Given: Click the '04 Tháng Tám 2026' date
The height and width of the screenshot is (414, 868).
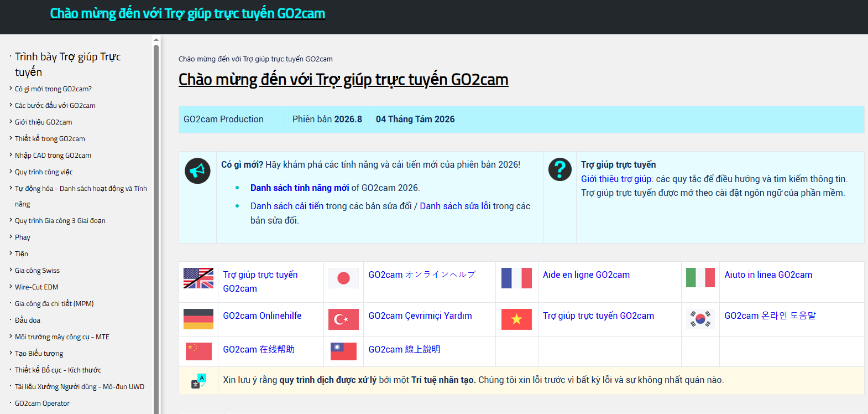Looking at the screenshot, I should point(415,119).
